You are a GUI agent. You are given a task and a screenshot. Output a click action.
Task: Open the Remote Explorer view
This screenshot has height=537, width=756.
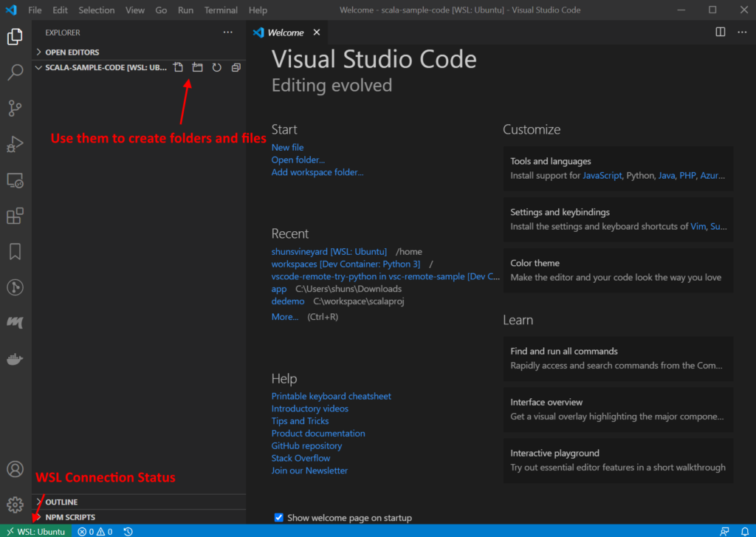[16, 180]
